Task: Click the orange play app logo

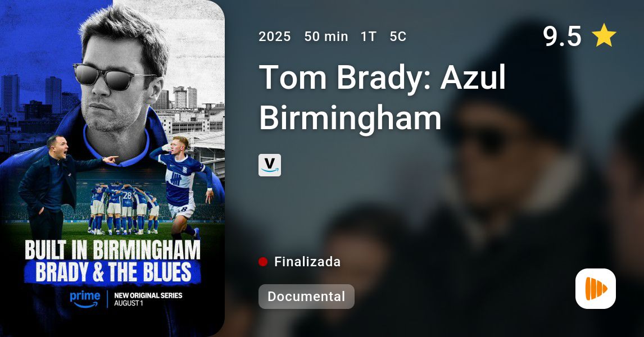Action: pyautogui.click(x=596, y=289)
